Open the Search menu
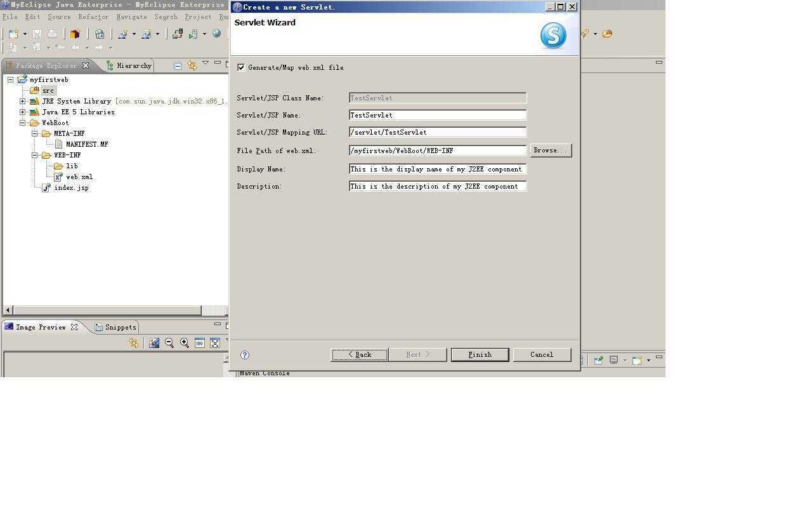 pos(166,17)
